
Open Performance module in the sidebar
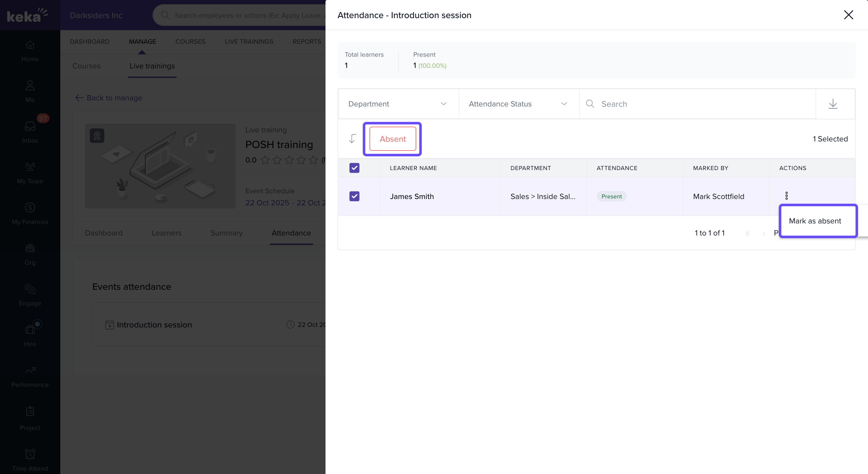point(30,376)
